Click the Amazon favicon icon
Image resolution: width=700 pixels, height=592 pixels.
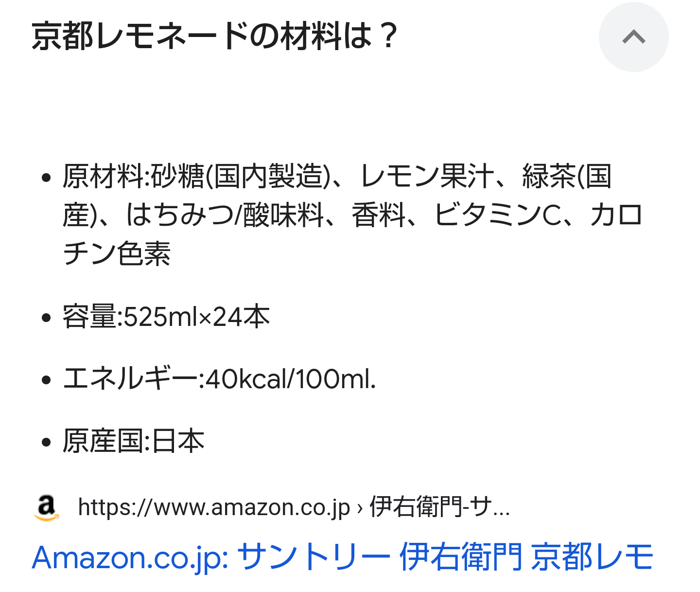coord(47,508)
